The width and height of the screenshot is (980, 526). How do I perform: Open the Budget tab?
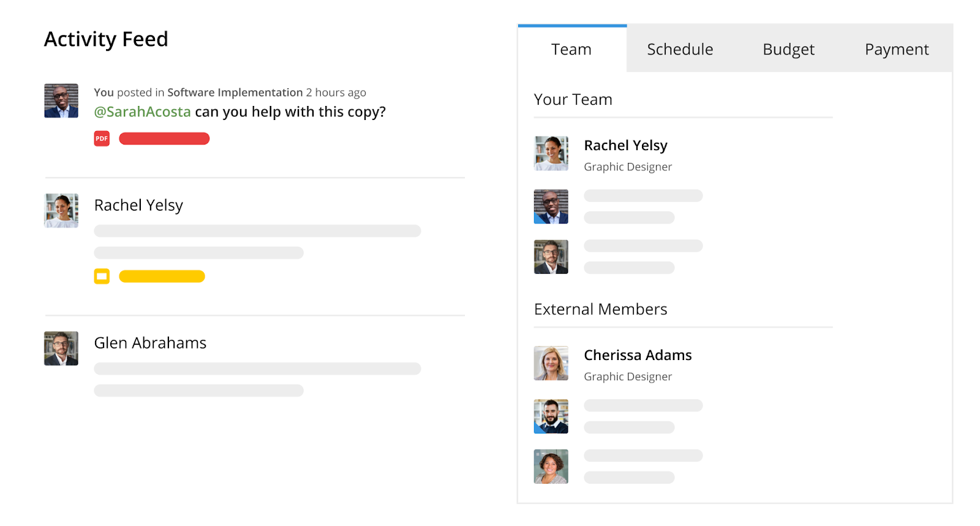click(x=788, y=49)
